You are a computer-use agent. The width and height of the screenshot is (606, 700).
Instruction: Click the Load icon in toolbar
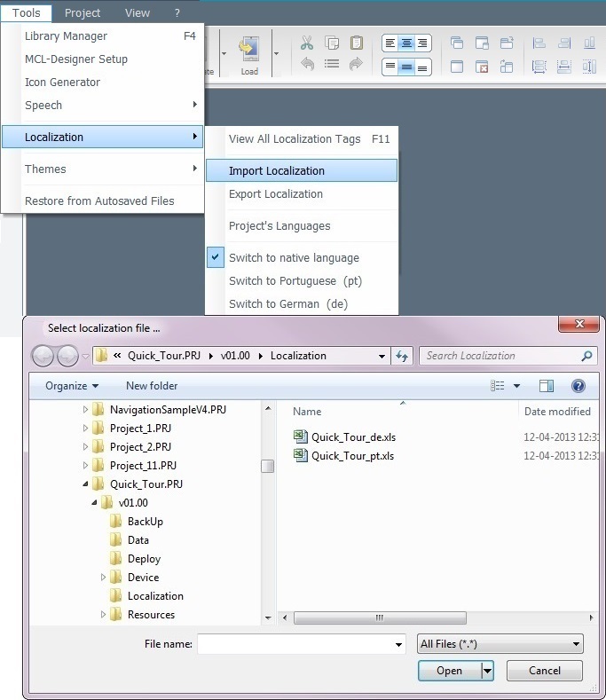[249, 53]
